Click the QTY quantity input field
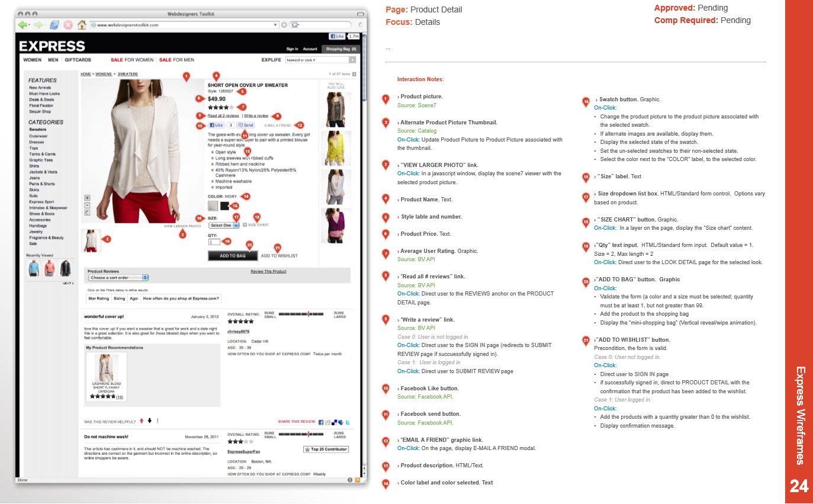The width and height of the screenshot is (813, 504). click(214, 242)
